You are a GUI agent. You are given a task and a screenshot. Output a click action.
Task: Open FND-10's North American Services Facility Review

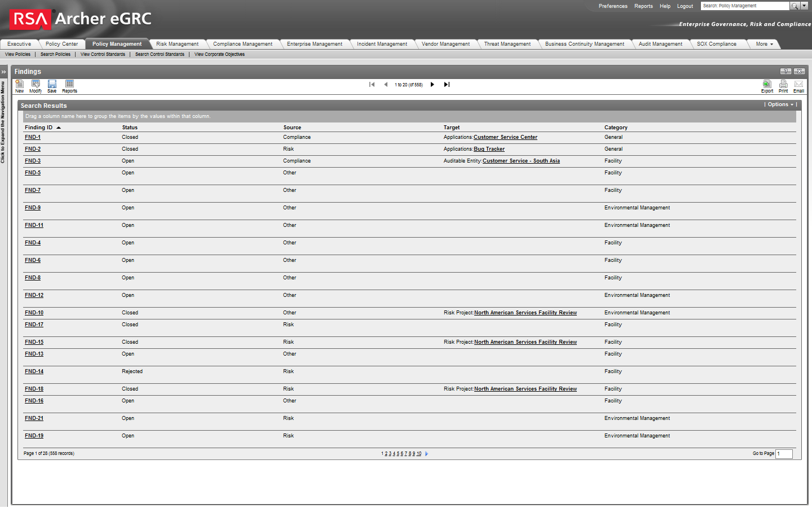pyautogui.click(x=526, y=313)
